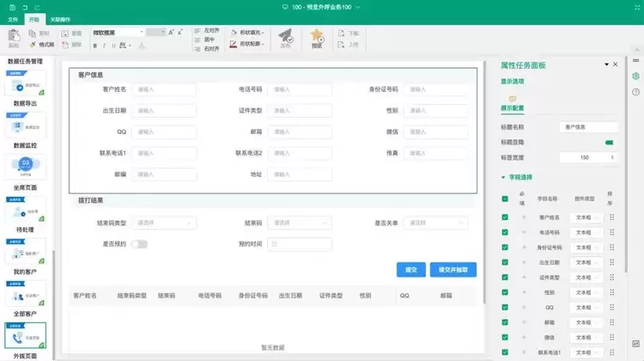The width and height of the screenshot is (644, 361).
Task: Open the 结束码类型 dropdown
Action: click(x=164, y=223)
